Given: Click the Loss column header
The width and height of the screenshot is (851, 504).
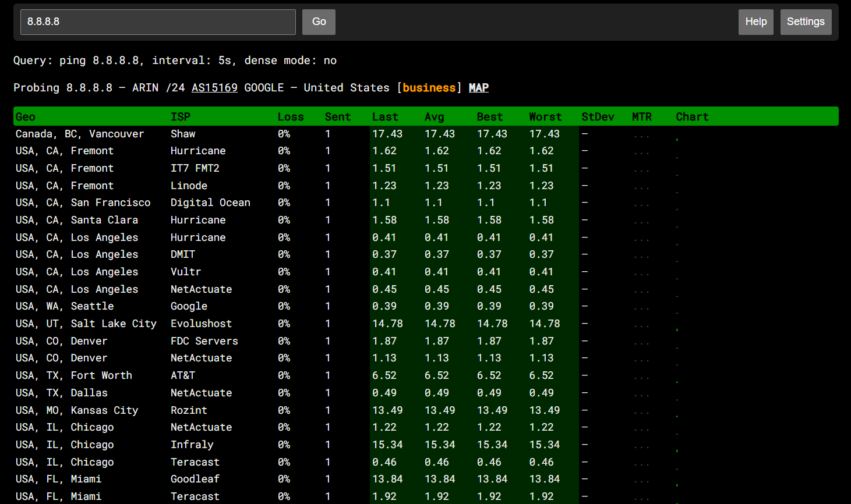Looking at the screenshot, I should point(291,117).
